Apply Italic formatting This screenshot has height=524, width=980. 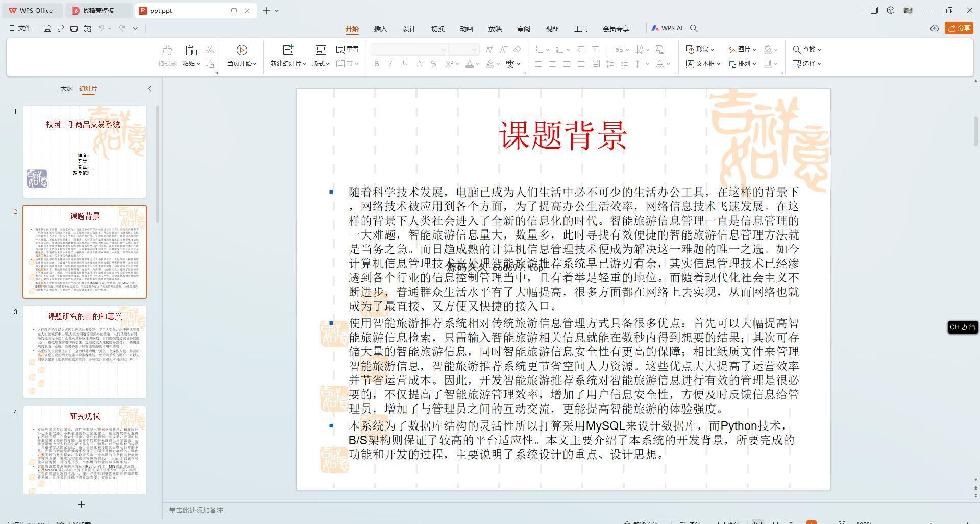pos(390,64)
